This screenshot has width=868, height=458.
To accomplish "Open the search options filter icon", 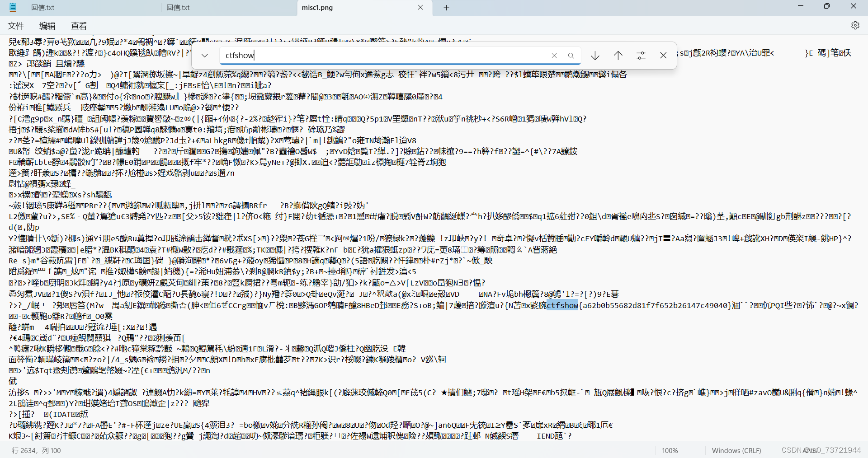I will point(641,55).
